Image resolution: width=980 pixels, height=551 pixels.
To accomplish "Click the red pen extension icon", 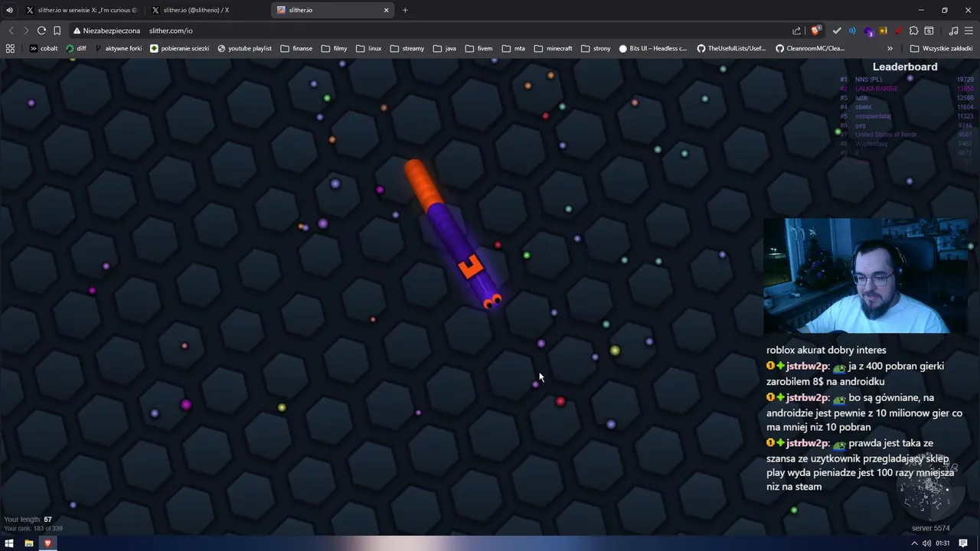I will (x=898, y=31).
